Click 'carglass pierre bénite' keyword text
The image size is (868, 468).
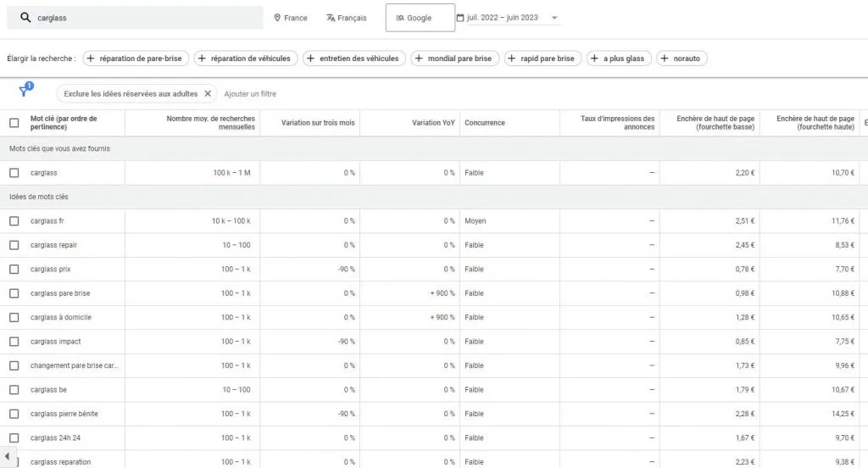64,414
